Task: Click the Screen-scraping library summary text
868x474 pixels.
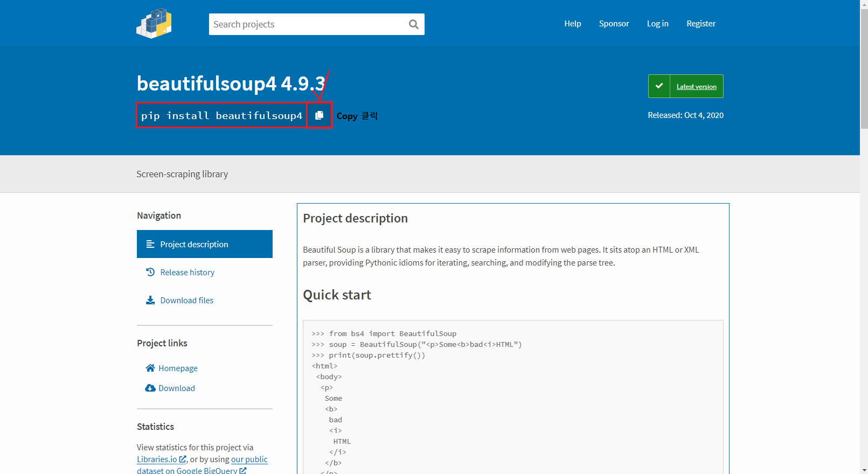Action: (x=182, y=174)
